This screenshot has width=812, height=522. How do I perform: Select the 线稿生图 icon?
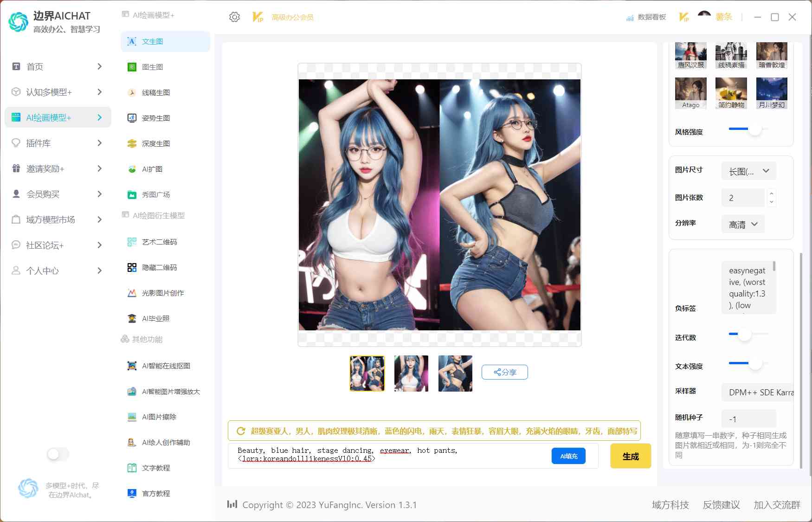132,92
